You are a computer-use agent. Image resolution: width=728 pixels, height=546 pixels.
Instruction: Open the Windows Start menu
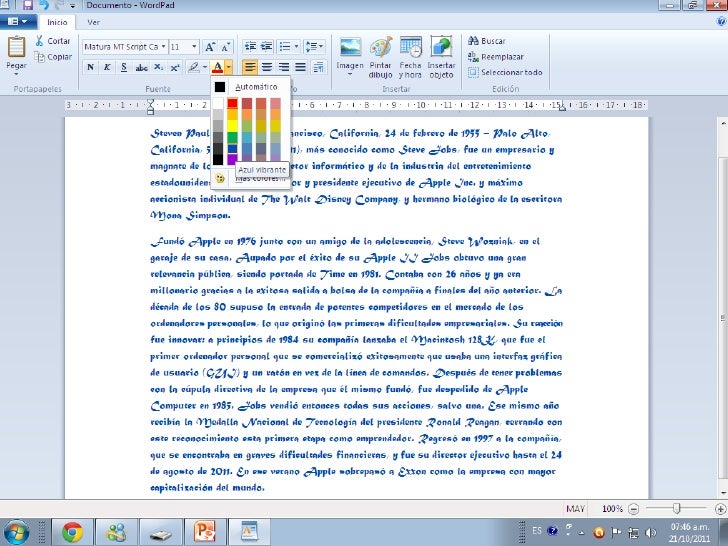(16, 533)
